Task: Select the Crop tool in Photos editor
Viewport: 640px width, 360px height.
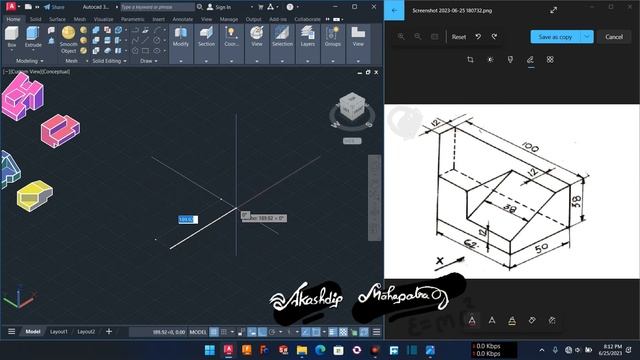Action: (470, 60)
